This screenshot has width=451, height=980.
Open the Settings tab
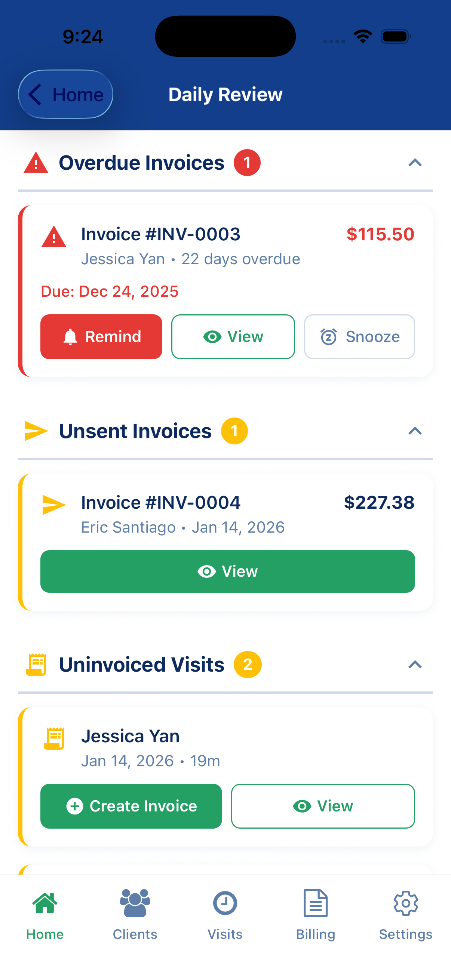[406, 913]
